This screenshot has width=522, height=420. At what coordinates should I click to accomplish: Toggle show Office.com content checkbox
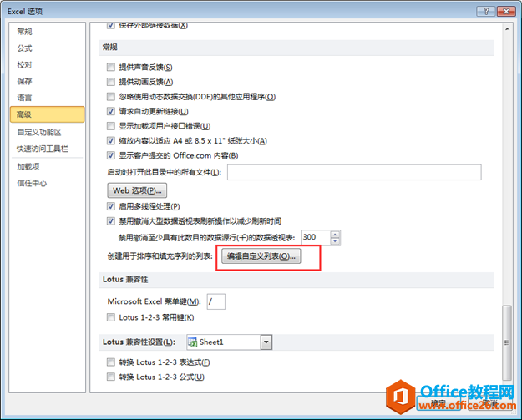coord(111,155)
